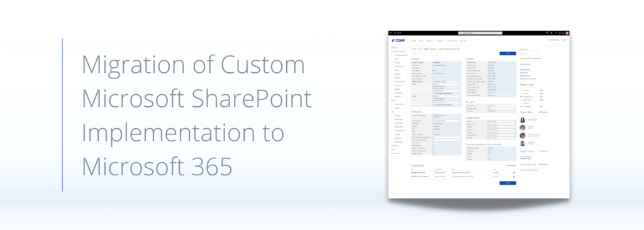Click the Lessons Learned heading

[x=528, y=164]
